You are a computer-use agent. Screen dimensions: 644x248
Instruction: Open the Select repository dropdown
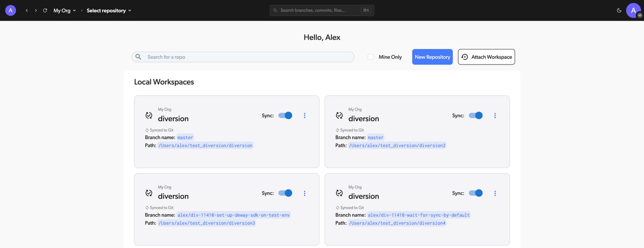[x=109, y=10]
